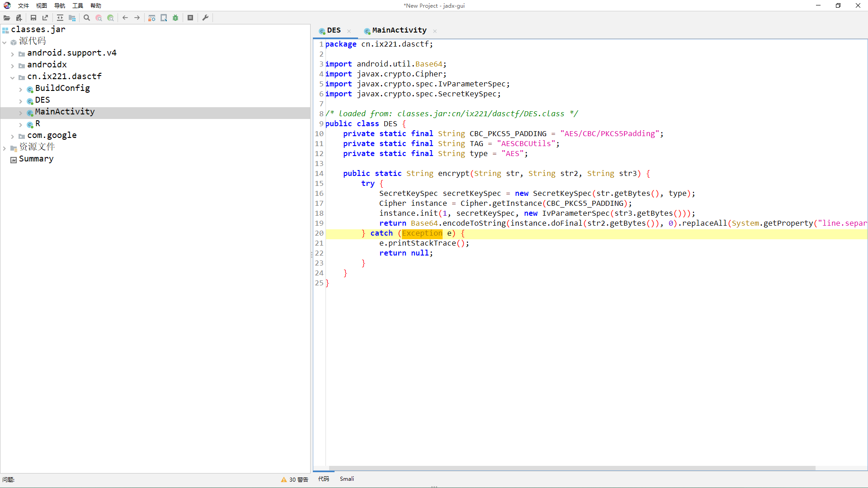
Task: Select the com.google package label
Action: pyautogui.click(x=52, y=135)
